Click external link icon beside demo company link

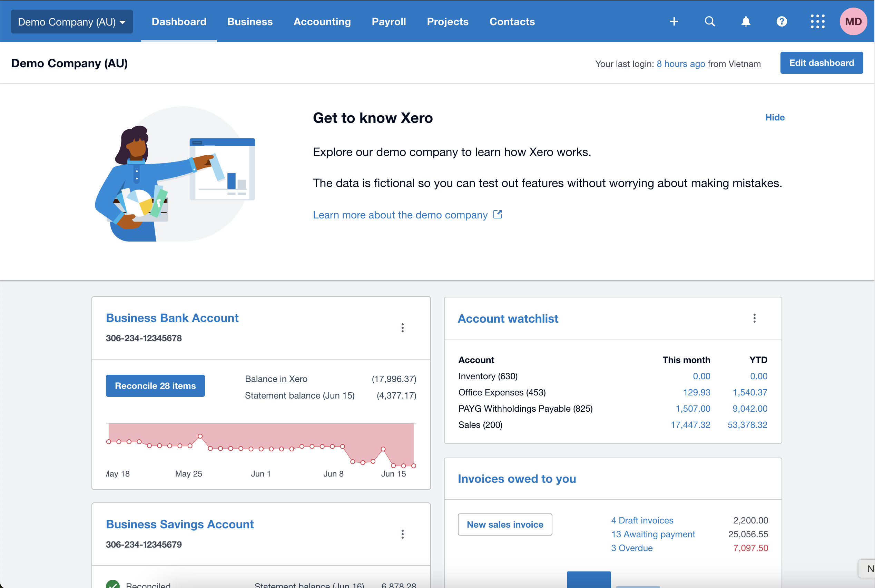[x=497, y=214]
